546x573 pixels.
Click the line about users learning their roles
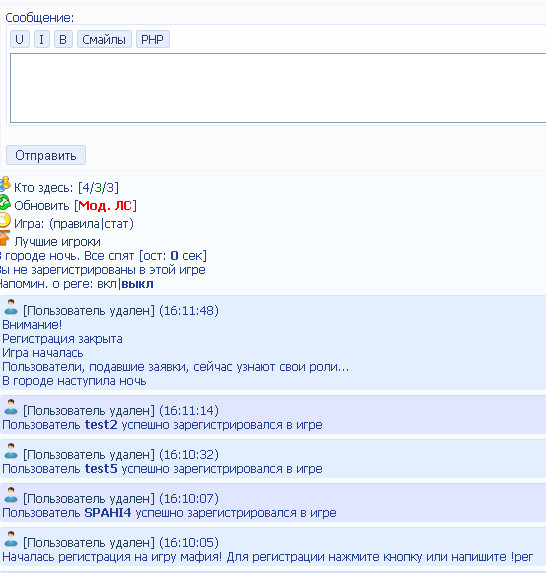pos(175,367)
